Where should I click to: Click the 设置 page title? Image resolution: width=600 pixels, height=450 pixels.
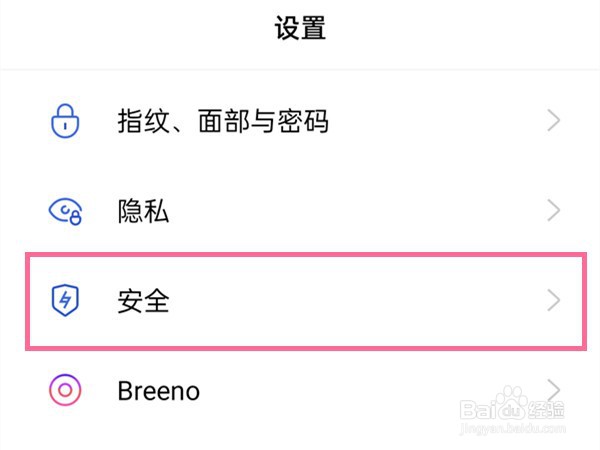pos(300,29)
